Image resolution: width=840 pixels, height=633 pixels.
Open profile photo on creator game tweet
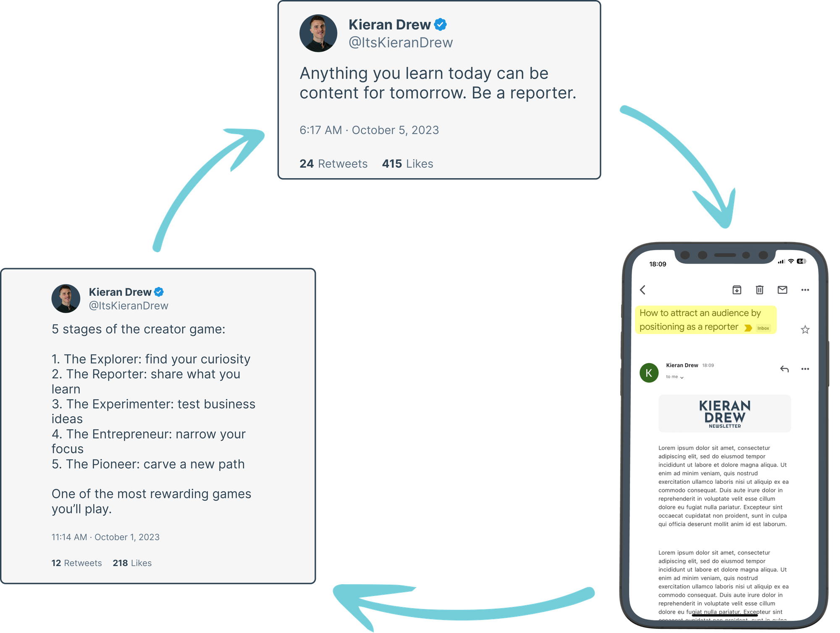(x=66, y=298)
